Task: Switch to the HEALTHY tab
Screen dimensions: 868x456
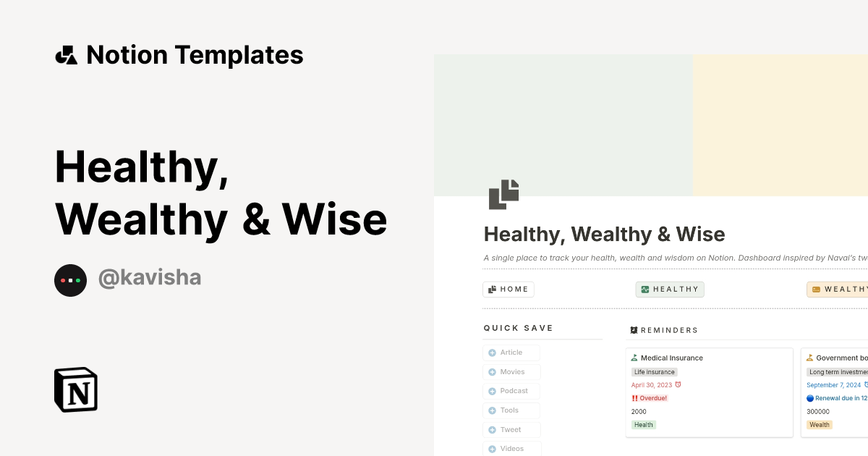Action: click(x=670, y=289)
